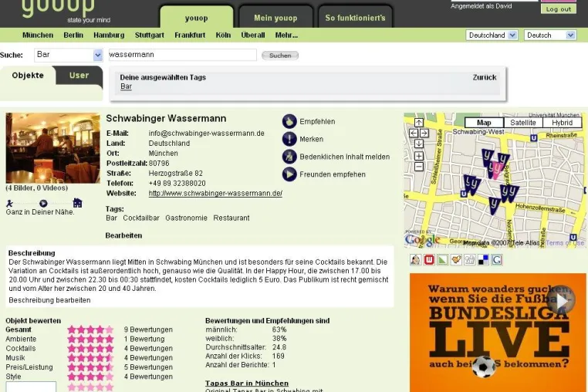Switch to the youop main tab
This screenshot has height=392, width=588.
point(196,18)
